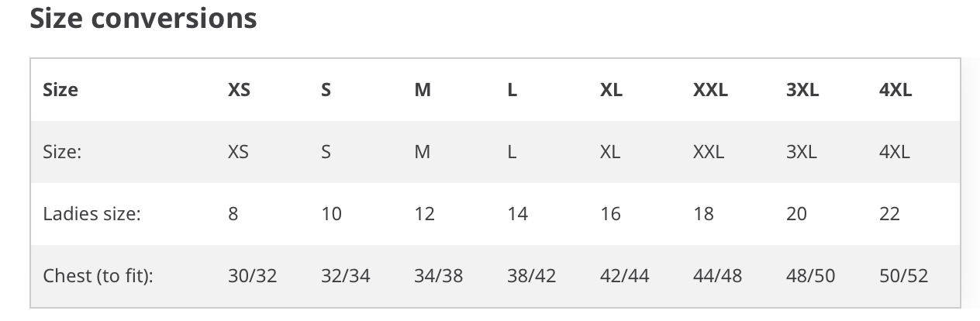Select the XL column header

[611, 90]
